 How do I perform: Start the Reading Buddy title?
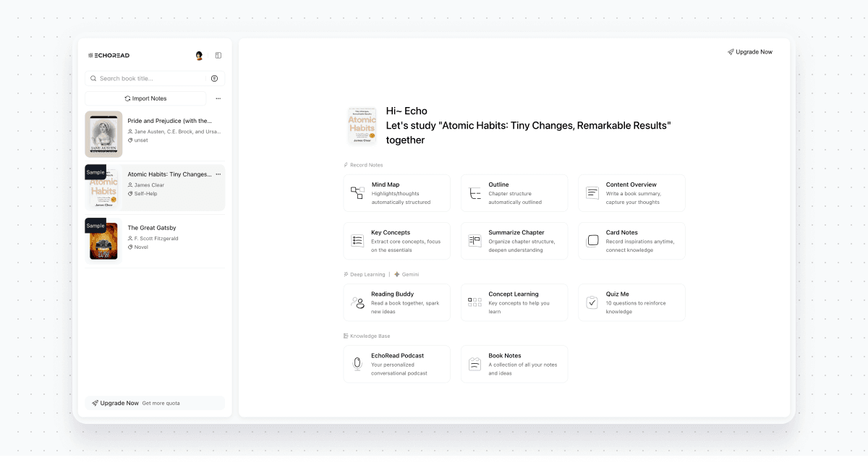[393, 294]
